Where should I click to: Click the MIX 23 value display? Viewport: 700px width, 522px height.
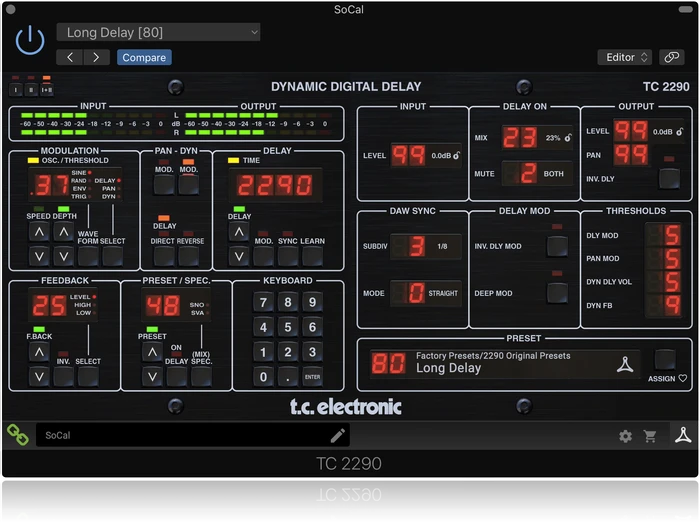click(520, 138)
